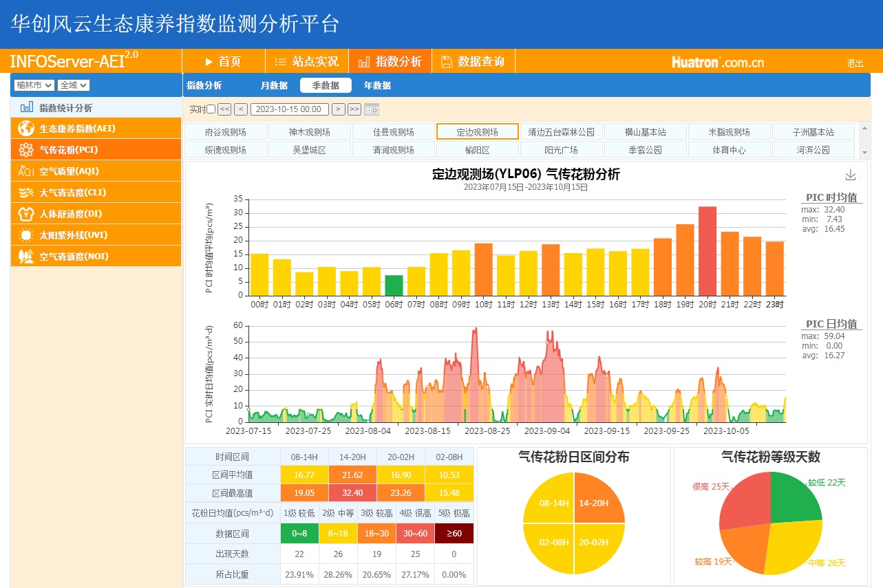This screenshot has width=883, height=588.
Task: Open the 全域 region dropdown
Action: (74, 85)
